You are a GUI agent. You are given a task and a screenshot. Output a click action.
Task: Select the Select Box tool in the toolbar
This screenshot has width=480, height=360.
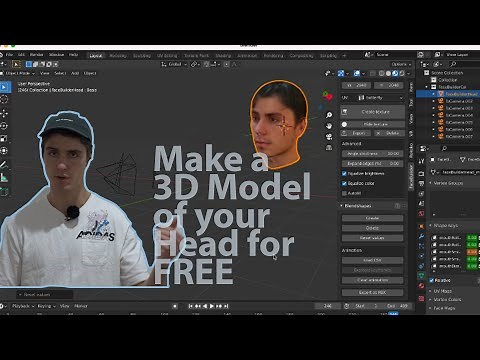point(4,87)
